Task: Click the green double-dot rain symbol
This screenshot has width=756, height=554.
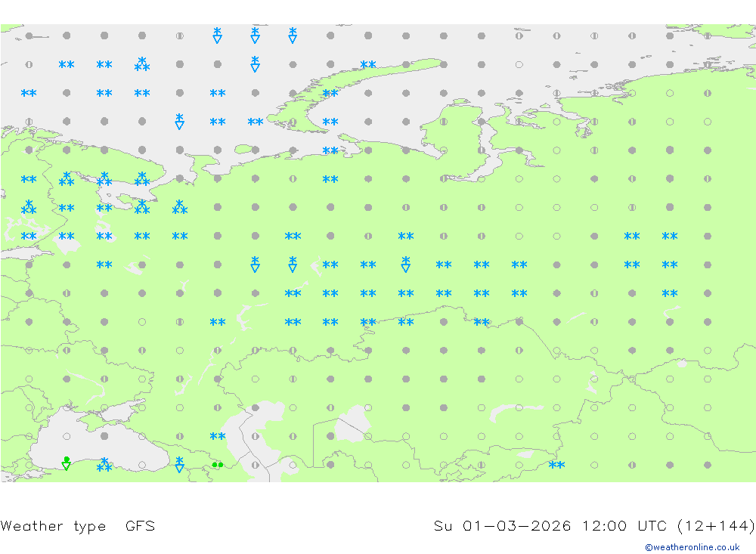Action: [218, 465]
